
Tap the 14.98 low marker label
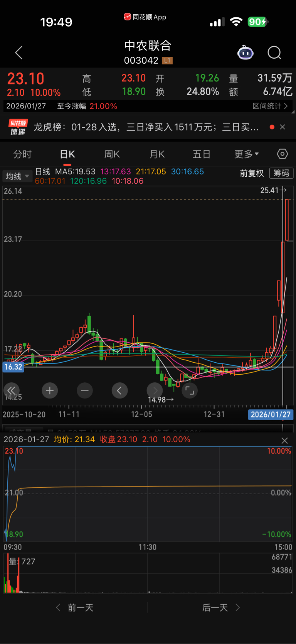pyautogui.click(x=161, y=400)
